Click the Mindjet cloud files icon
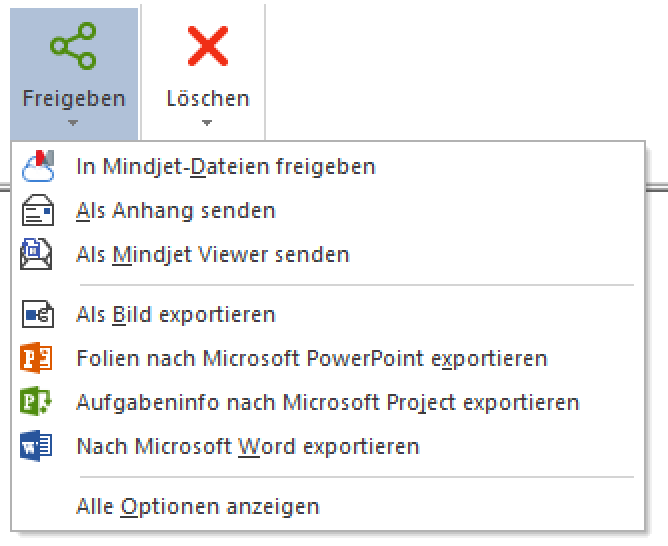The height and width of the screenshot is (546, 668). (38, 166)
